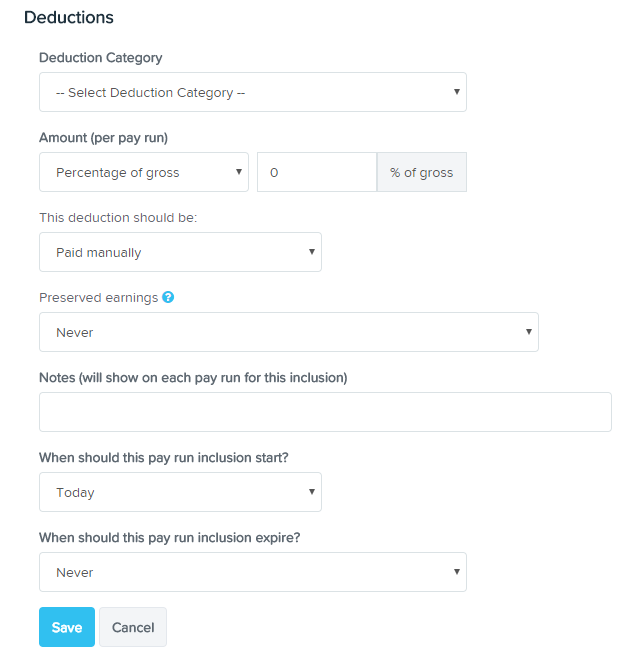Open the Percentage of gross dropdown

(x=144, y=172)
